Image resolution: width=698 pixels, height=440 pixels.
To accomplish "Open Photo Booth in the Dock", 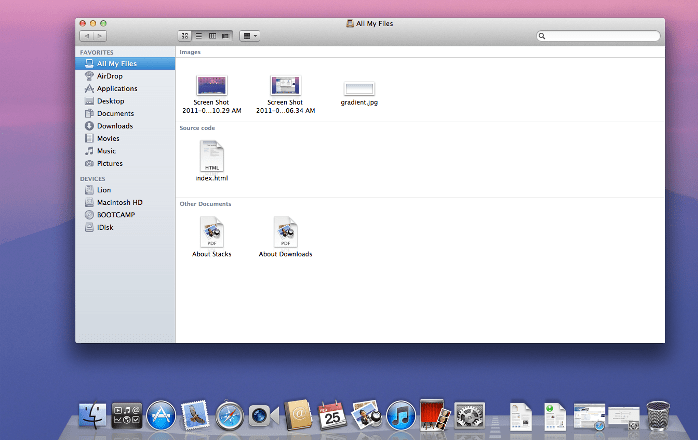I will tap(435, 415).
